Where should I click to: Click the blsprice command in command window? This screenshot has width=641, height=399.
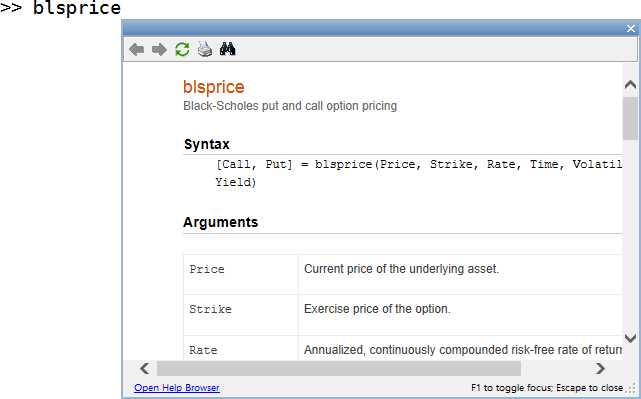76,7
